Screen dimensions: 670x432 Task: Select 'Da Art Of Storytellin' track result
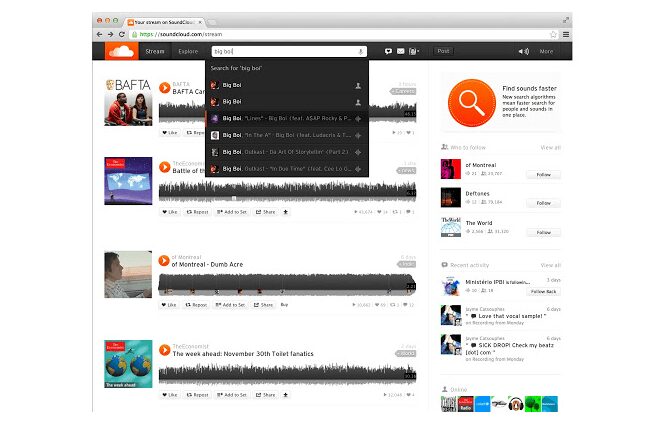pyautogui.click(x=287, y=152)
